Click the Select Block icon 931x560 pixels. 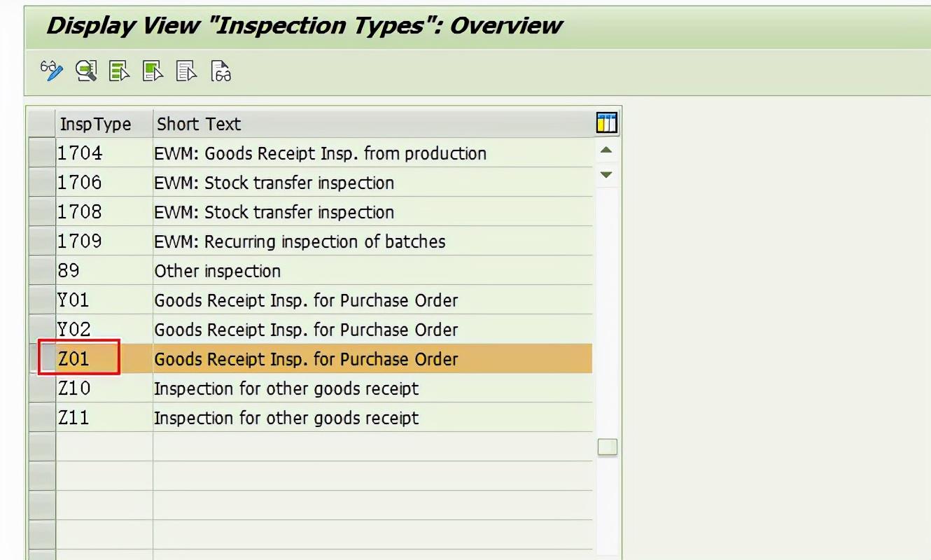[x=151, y=71]
